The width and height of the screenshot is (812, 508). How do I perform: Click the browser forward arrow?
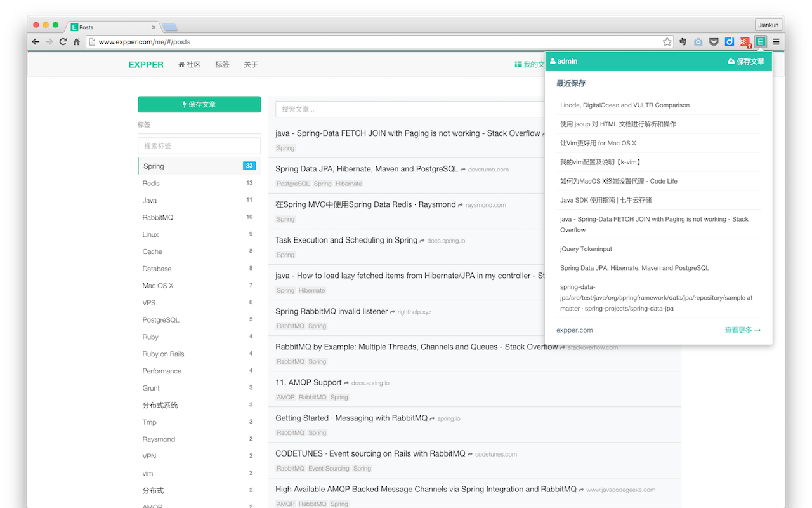(x=49, y=42)
